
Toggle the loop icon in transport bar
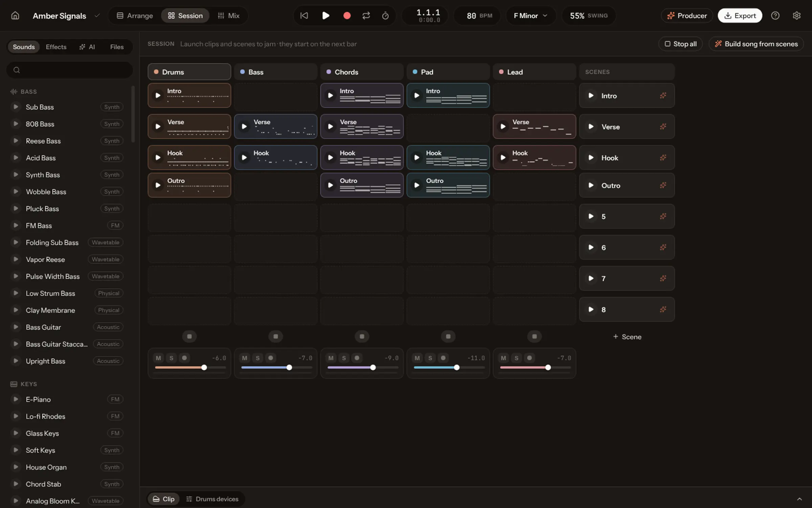tap(366, 16)
